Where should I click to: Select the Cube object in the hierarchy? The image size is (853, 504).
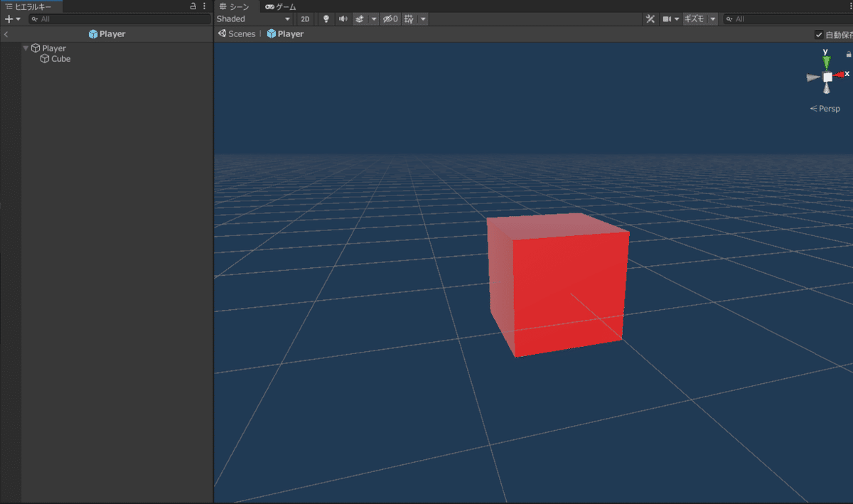click(55, 59)
